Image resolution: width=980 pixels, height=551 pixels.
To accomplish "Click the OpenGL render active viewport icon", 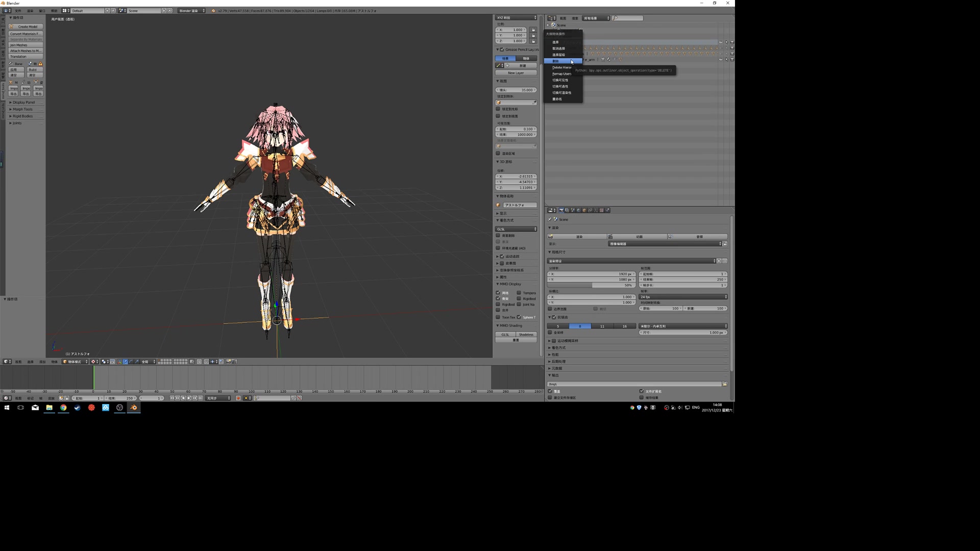I will [228, 362].
